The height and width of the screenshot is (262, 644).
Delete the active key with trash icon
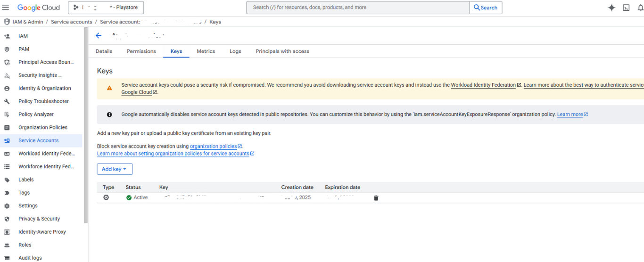point(376,198)
